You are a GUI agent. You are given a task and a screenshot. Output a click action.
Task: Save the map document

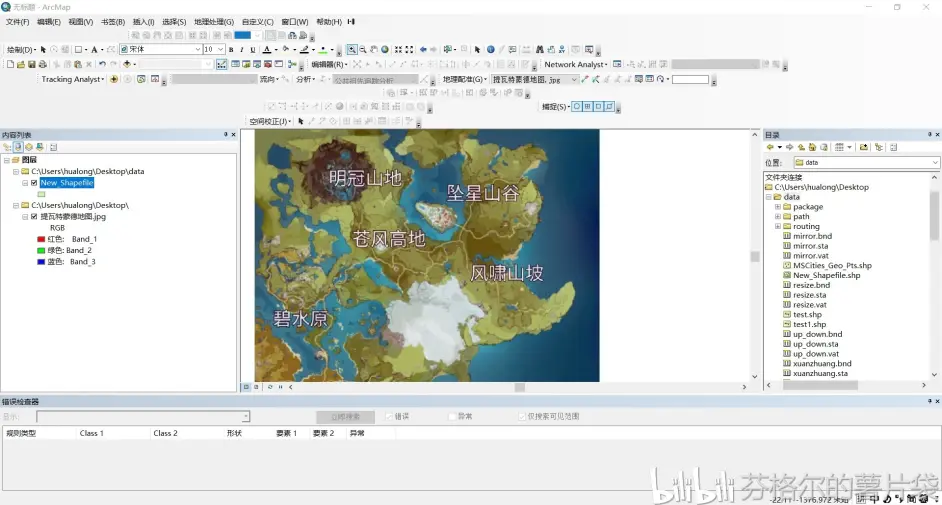point(32,64)
